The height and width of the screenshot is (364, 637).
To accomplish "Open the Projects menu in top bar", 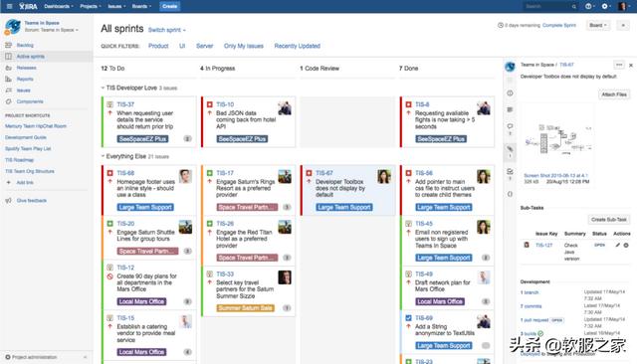I will [x=91, y=6].
